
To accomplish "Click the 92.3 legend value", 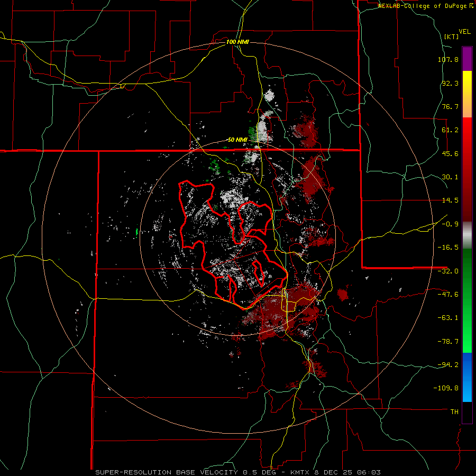I will (450, 83).
